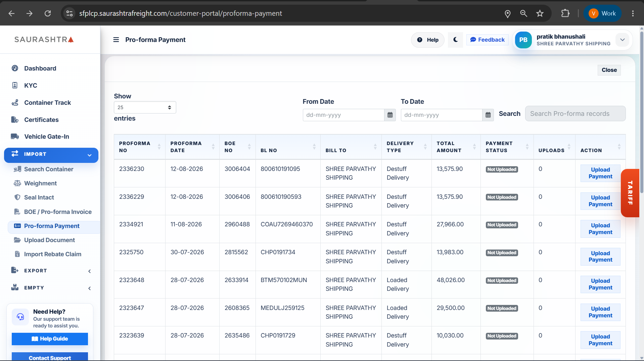Upload Payment for proforma 2323648

(600, 284)
